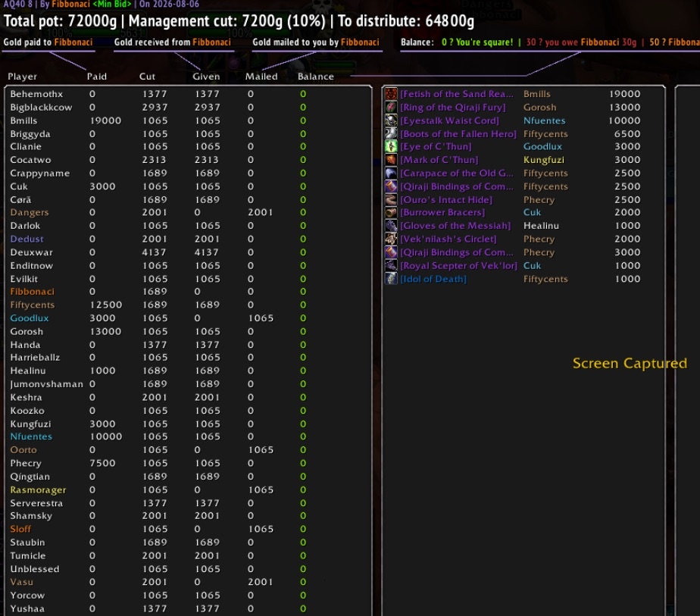The image size is (700, 616).
Task: Click the Paid column header
Action: [97, 77]
